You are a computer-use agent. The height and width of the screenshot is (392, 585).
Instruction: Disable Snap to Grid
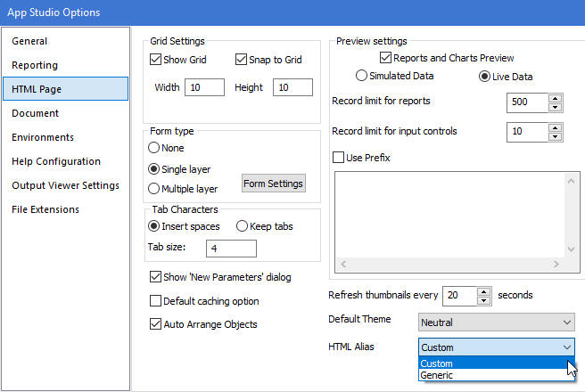[x=242, y=61]
